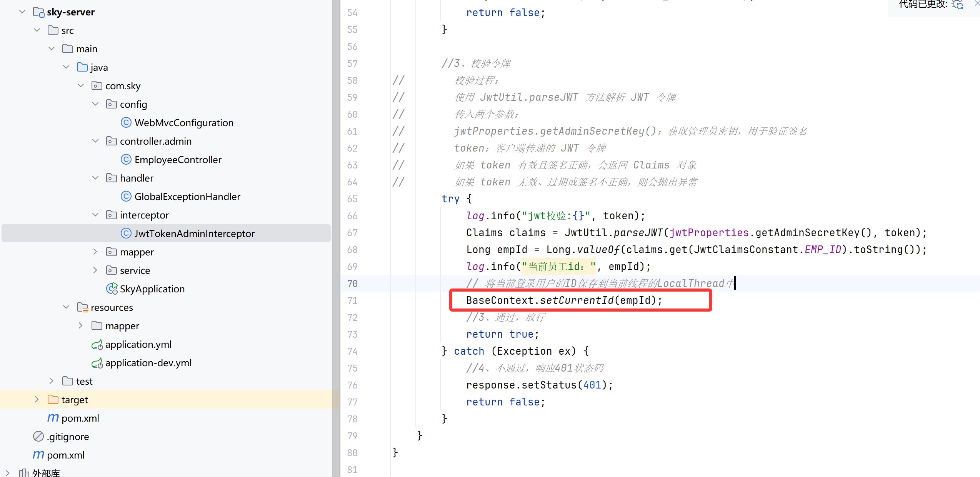This screenshot has height=477, width=980.
Task: Expand the mapper package under com.sky
Action: [95, 252]
